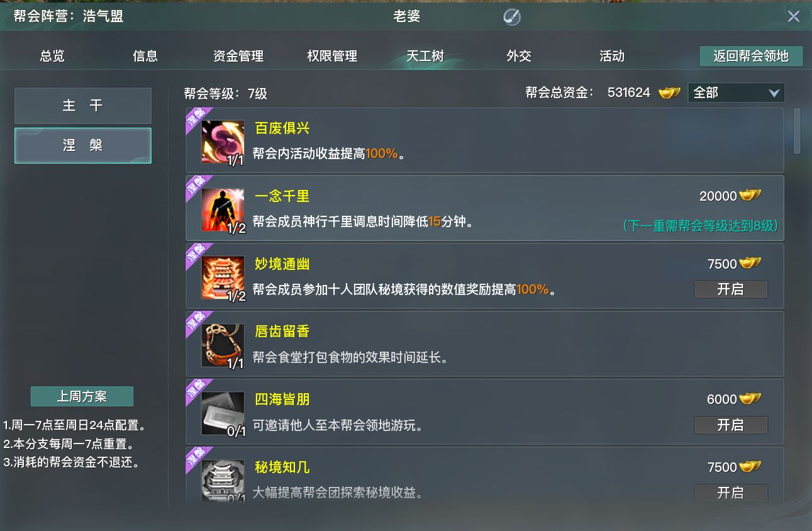The image size is (812, 531).
Task: Click the 一念千里 skill icon
Action: coord(223,210)
